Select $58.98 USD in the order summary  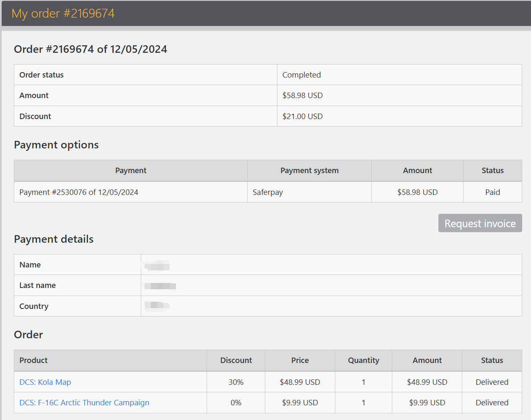[303, 95]
